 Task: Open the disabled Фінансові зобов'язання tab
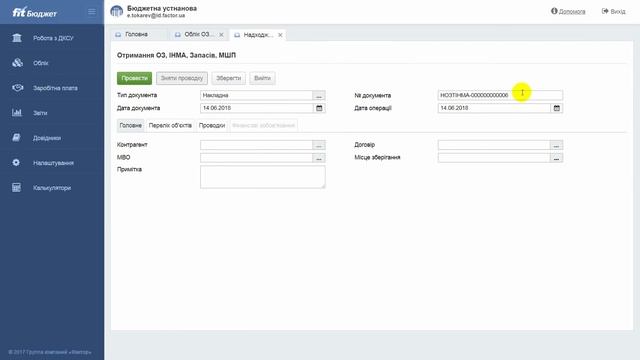[x=263, y=125]
